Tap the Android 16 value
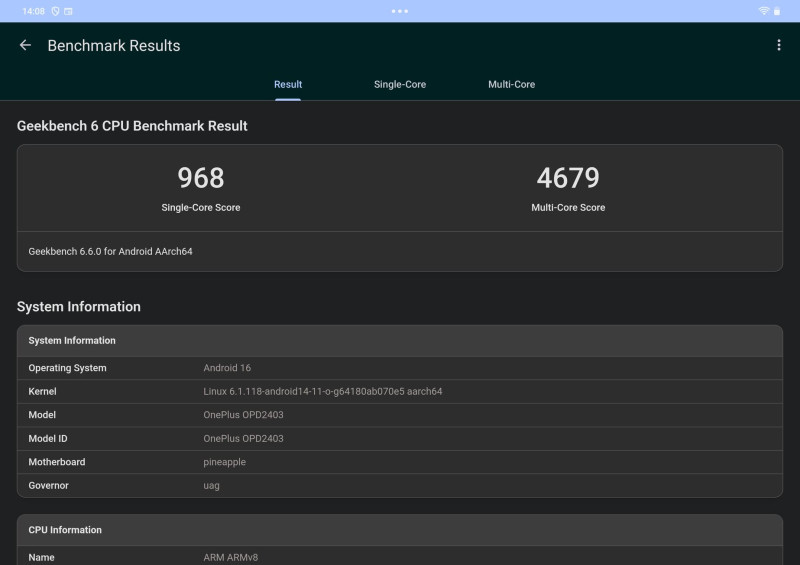This screenshot has width=800, height=565. tap(227, 368)
